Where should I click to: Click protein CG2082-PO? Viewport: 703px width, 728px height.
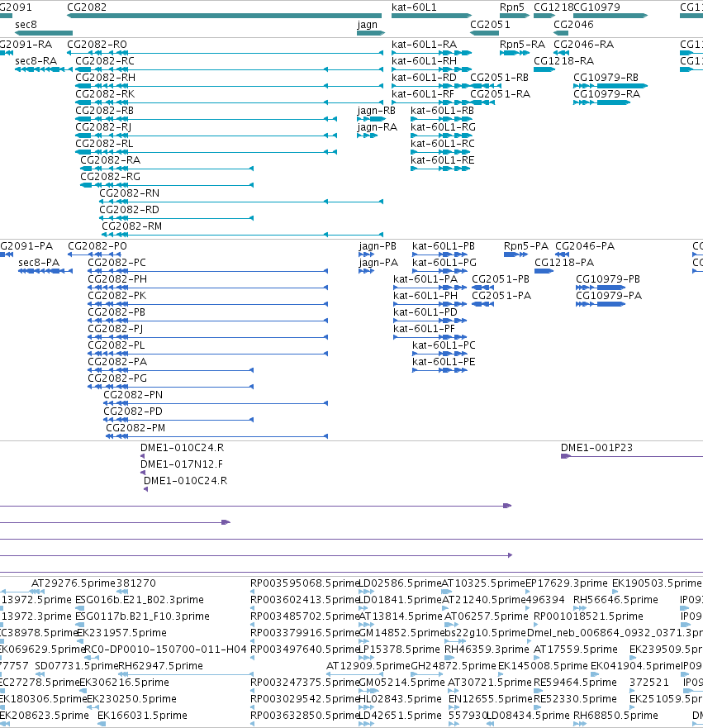point(95,255)
